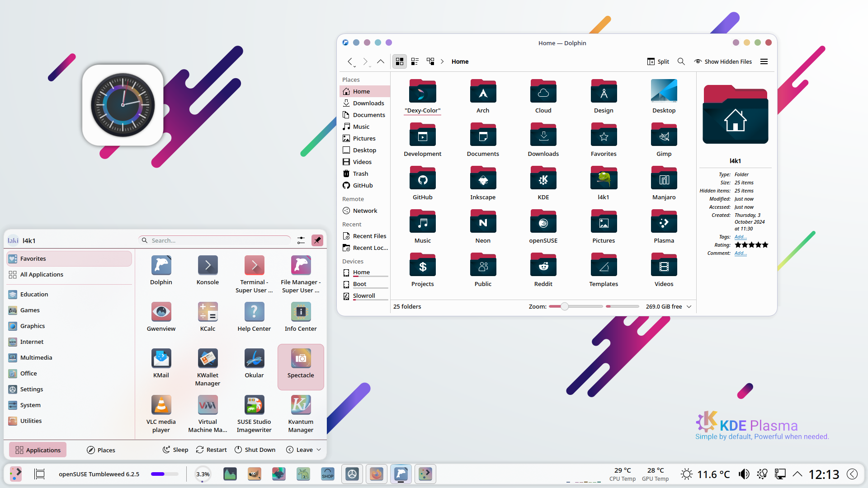
Task: Open the GitHub folder in Dolphin
Action: [423, 183]
